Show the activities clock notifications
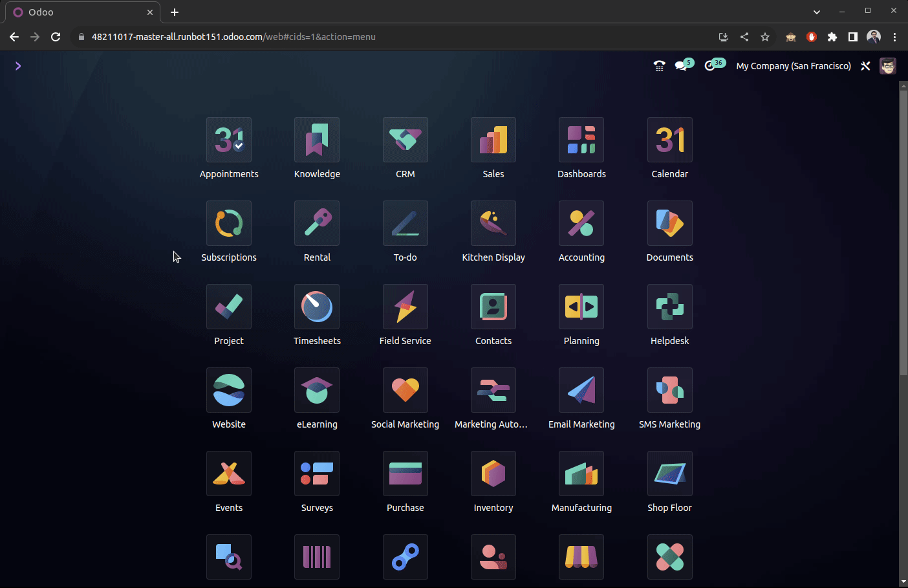 [x=710, y=66]
